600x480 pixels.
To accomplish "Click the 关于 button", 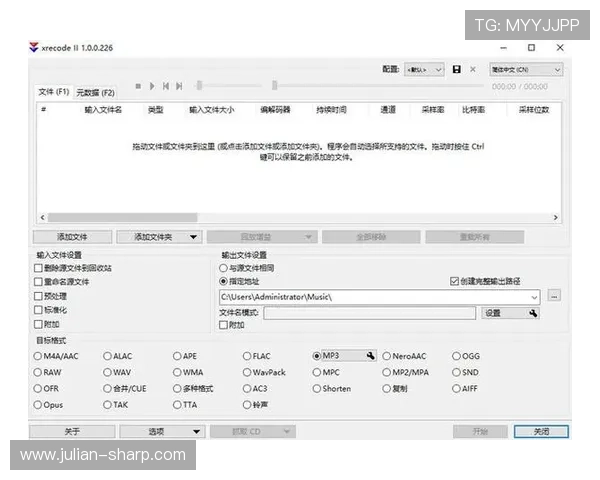I will pyautogui.click(x=72, y=432).
